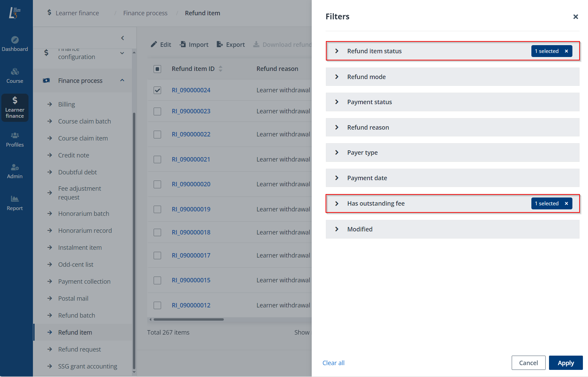
Task: Click the Clear all link
Action: click(333, 363)
